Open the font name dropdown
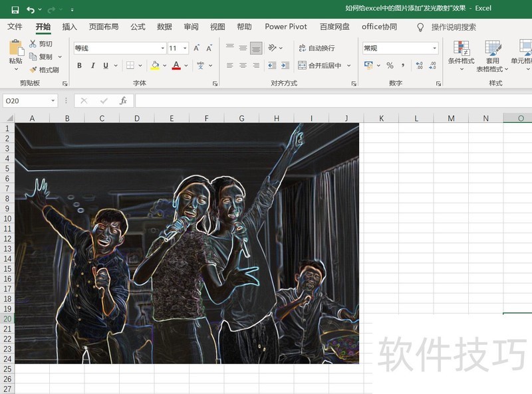532x394 pixels. [163, 48]
